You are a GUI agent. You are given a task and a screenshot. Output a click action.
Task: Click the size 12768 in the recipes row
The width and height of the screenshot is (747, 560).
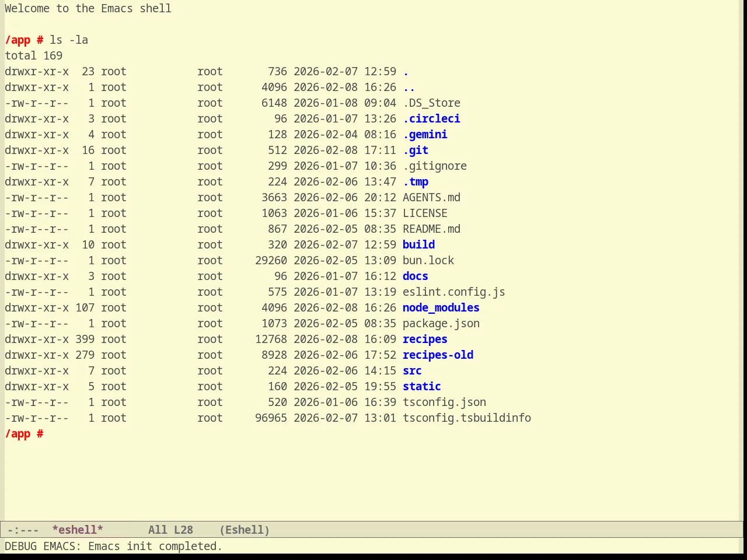pos(271,339)
